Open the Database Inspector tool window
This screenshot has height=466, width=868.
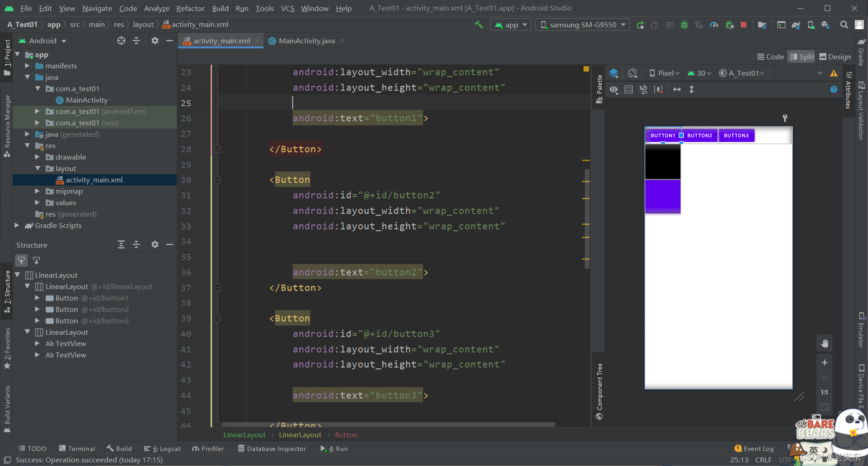pyautogui.click(x=272, y=449)
